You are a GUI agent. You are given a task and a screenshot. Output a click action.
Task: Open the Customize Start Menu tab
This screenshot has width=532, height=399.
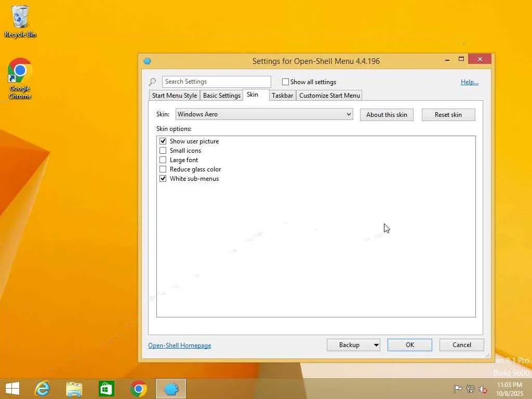(x=329, y=96)
